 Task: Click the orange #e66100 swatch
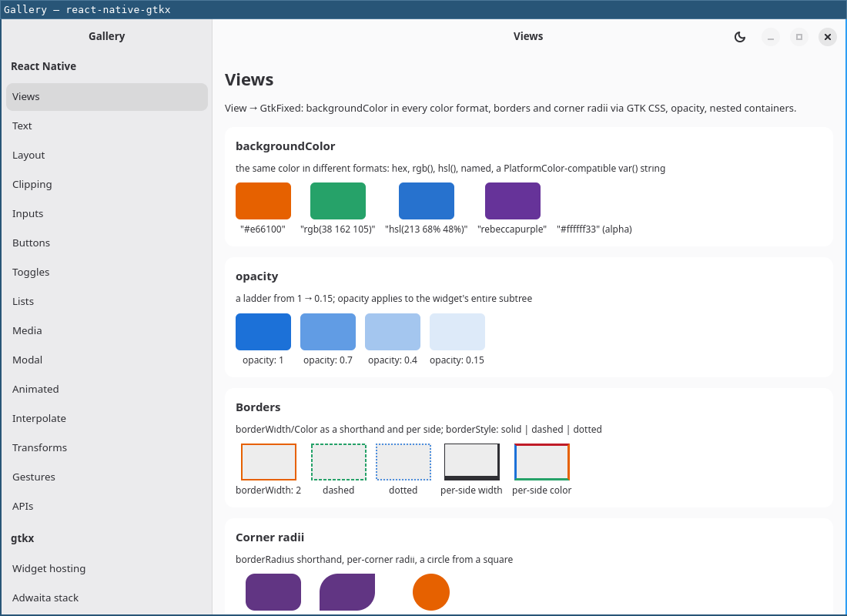tap(263, 201)
